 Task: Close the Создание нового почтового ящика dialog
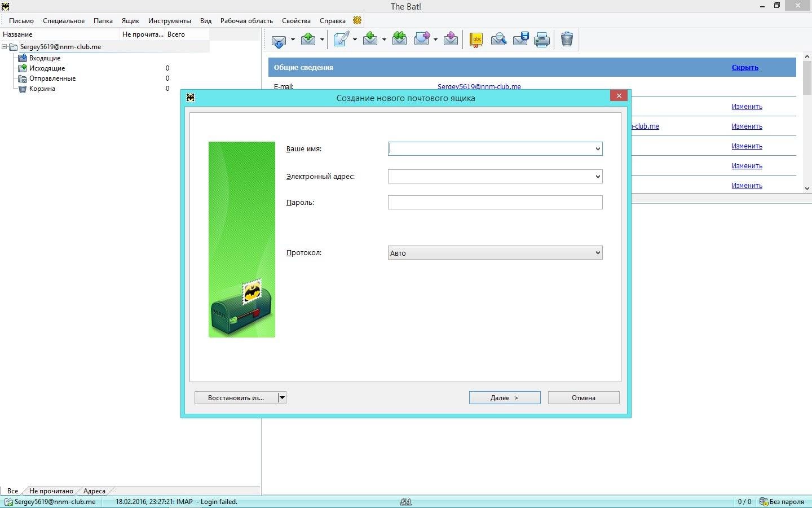[x=619, y=96]
